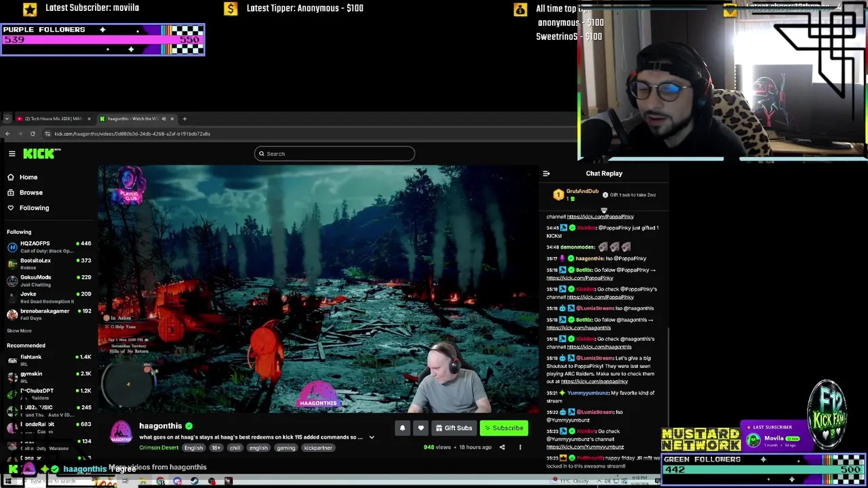Click HQZAOFPS channel avatar
This screenshot has height=488, width=868.
pyautogui.click(x=12, y=247)
